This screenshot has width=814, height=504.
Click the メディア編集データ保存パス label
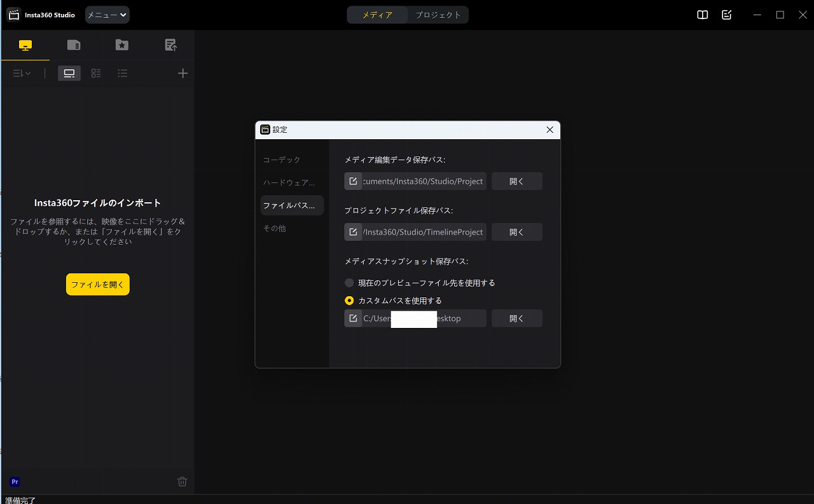click(x=395, y=160)
